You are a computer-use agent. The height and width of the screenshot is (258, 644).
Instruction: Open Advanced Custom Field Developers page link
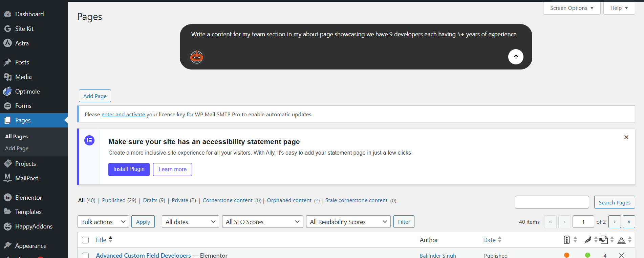coord(144,255)
